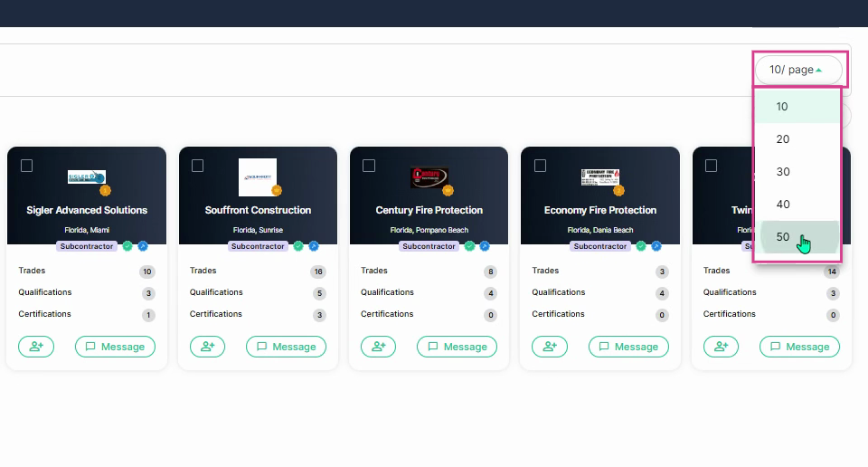Click Florida, Sunrise location text
Image resolution: width=868 pixels, height=467 pixels.
pos(258,230)
